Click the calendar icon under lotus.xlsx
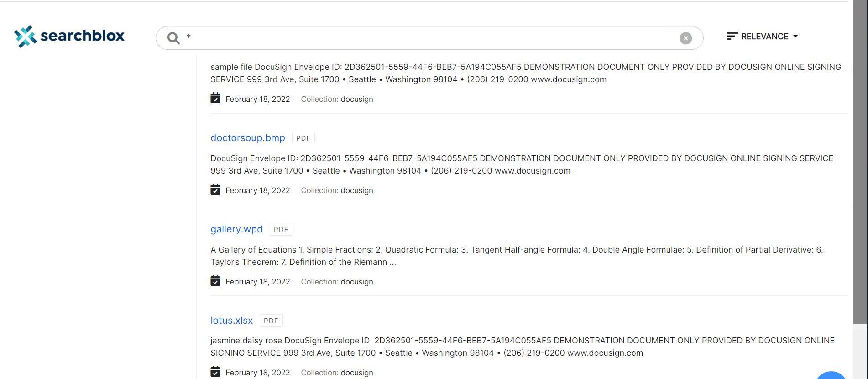868x379 pixels. tap(215, 372)
